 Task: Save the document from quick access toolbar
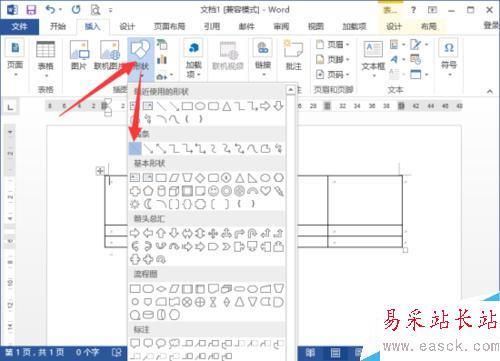pos(31,10)
